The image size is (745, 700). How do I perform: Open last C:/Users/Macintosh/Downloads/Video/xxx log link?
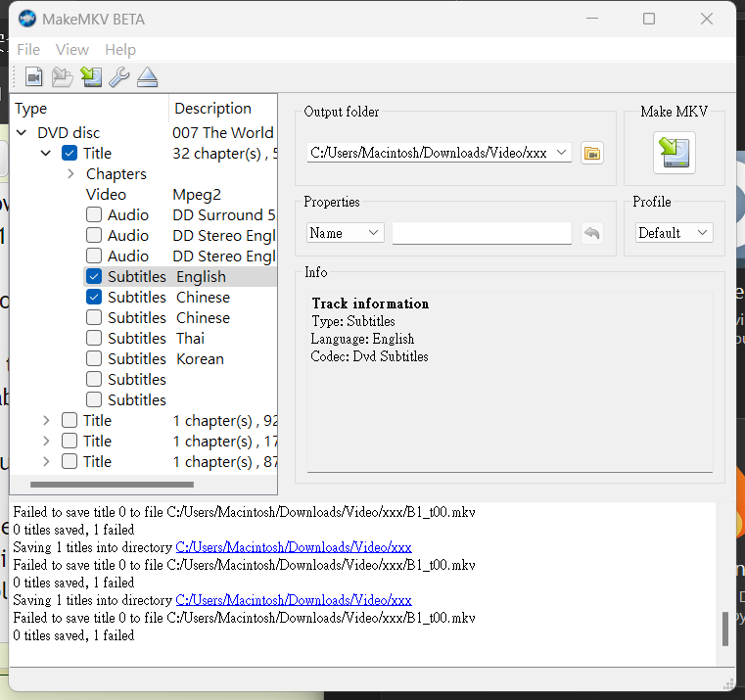click(294, 600)
